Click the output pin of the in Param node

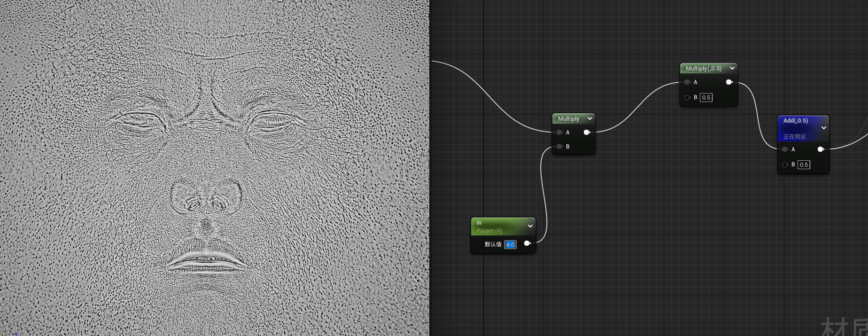(x=527, y=243)
